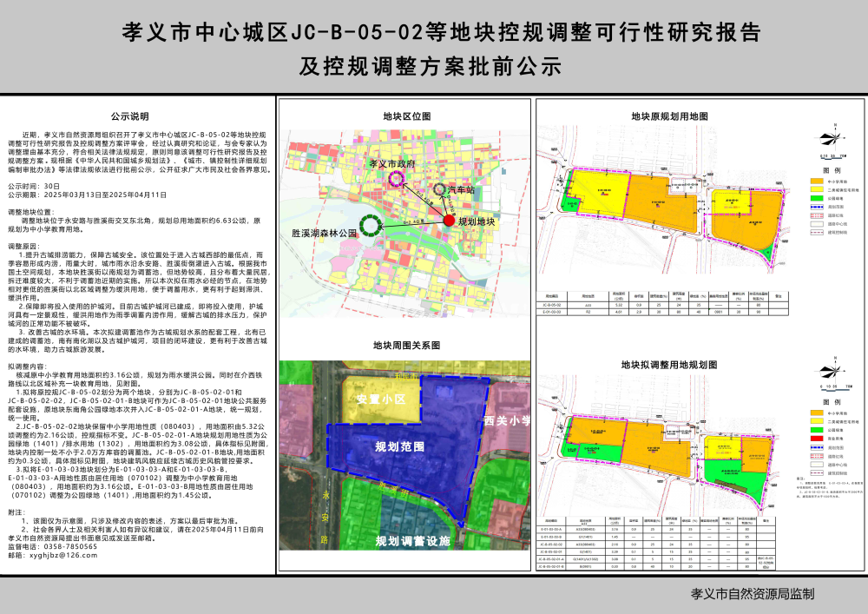Screen dimensions: 868x614
Task: Click the "孝义市政府" text label on the location map
Action: [x=392, y=164]
